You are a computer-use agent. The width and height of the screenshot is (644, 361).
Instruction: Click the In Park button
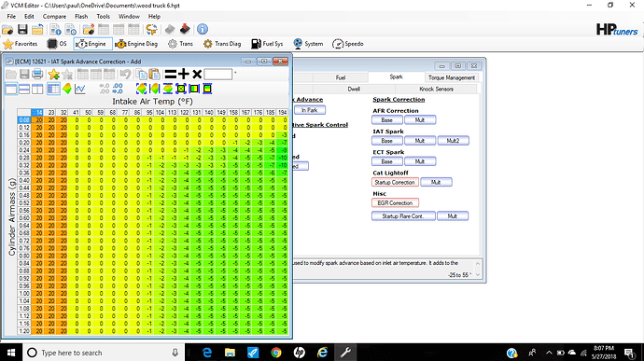[310, 110]
